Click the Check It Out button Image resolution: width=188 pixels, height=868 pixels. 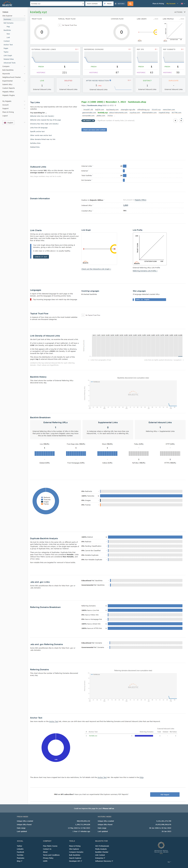(x=41, y=257)
